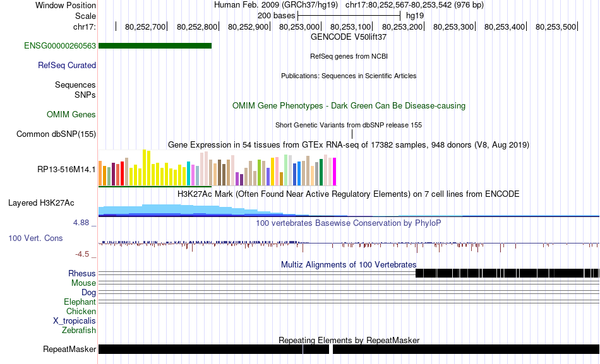Viewport: 600px width, 364px height.
Task: Click the 'chr17:' ruler label
Action: pyautogui.click(x=85, y=26)
